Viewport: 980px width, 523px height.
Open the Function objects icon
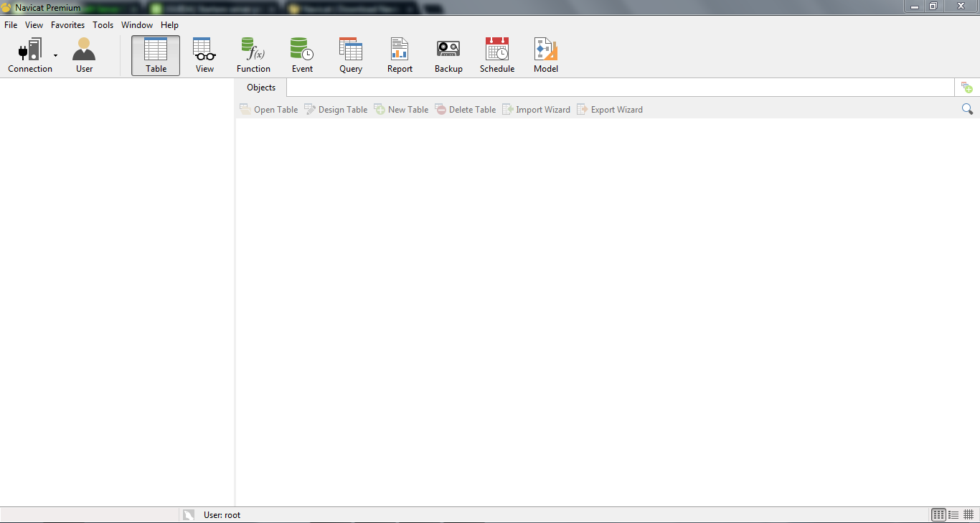click(253, 56)
